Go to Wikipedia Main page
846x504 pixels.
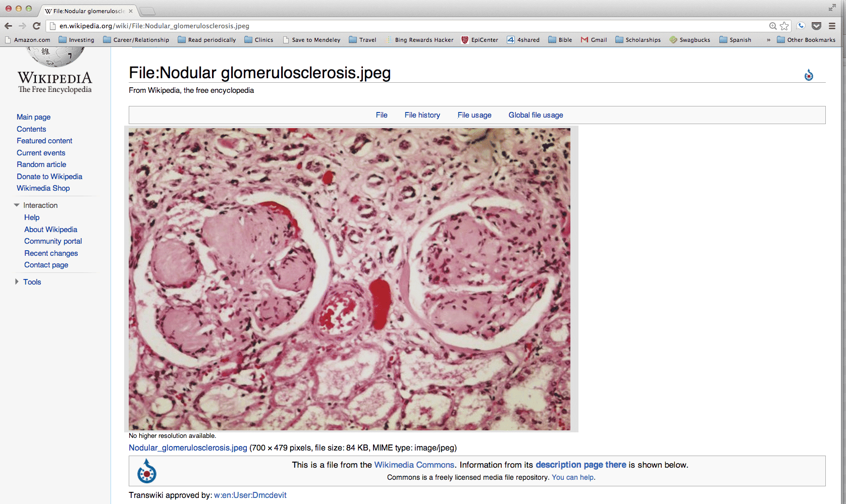(33, 117)
